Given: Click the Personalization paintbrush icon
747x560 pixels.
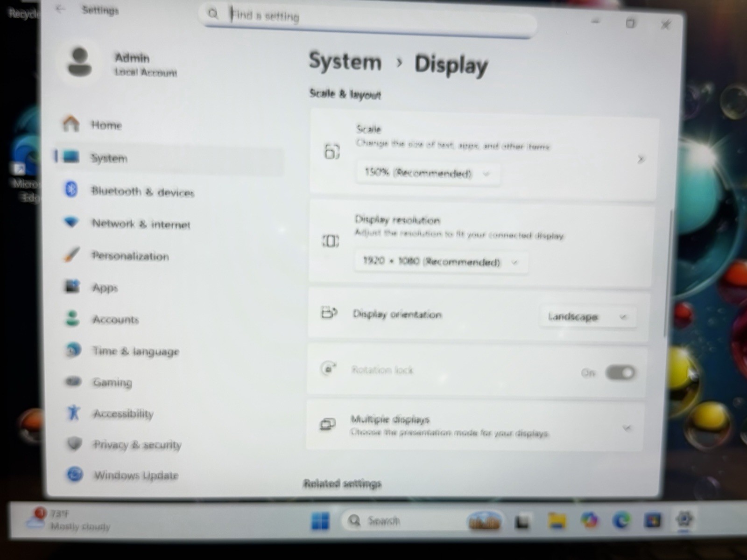Looking at the screenshot, I should click(71, 254).
